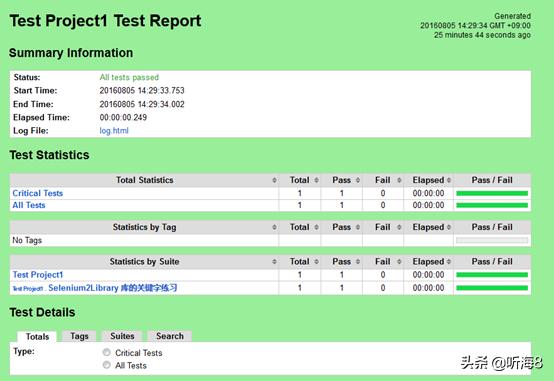
Task: Click the 'Statistics by Tag' column header
Action: [x=145, y=227]
